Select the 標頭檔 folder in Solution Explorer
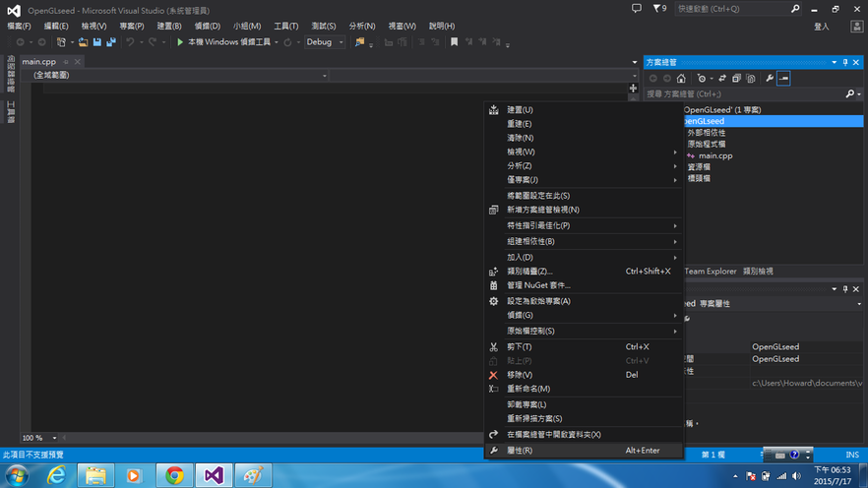 699,179
